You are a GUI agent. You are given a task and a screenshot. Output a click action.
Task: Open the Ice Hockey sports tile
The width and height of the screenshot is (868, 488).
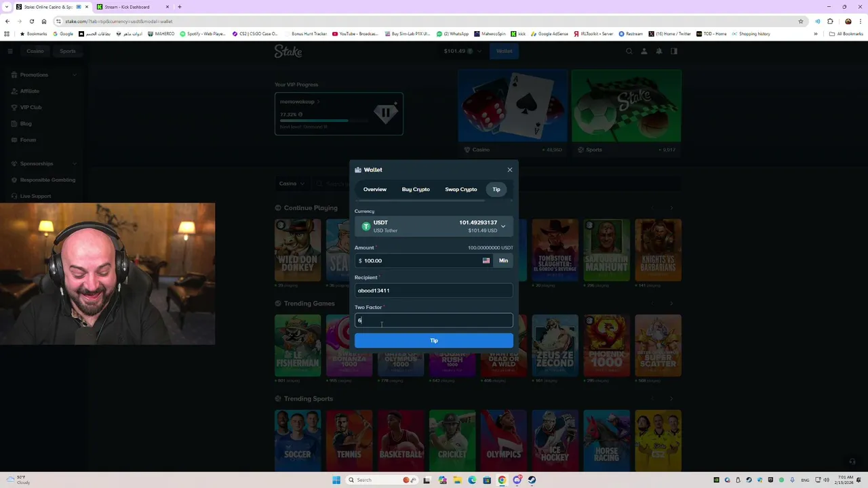coord(555,441)
